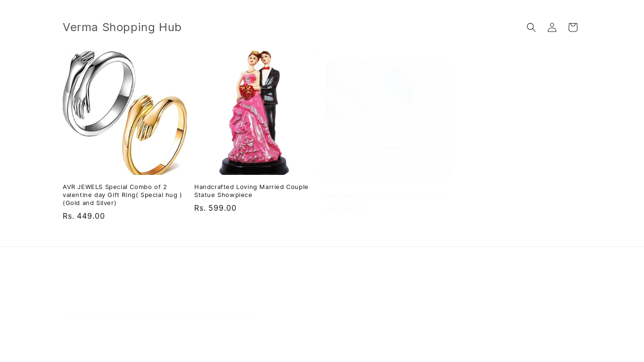Go to Verma Shopping Hub home link

(x=122, y=27)
